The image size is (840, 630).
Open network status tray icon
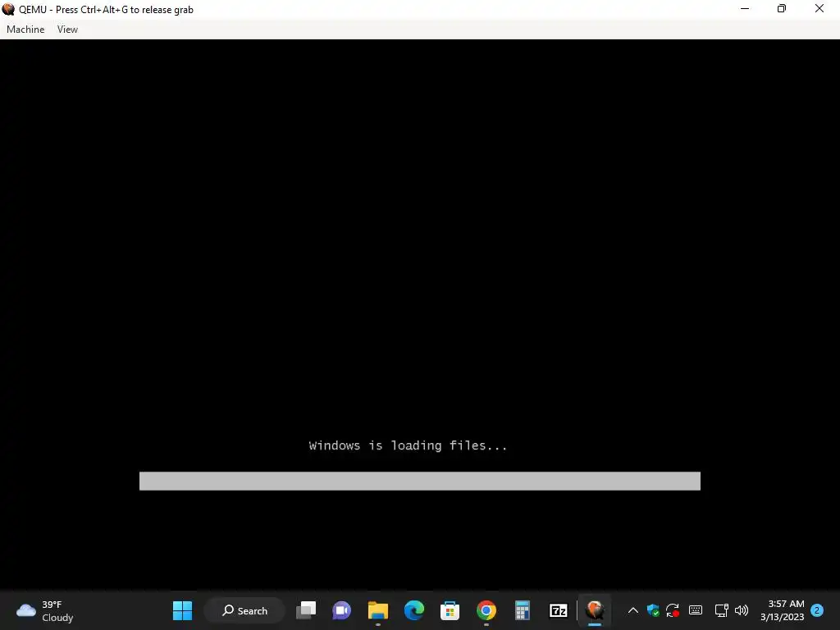(721, 610)
